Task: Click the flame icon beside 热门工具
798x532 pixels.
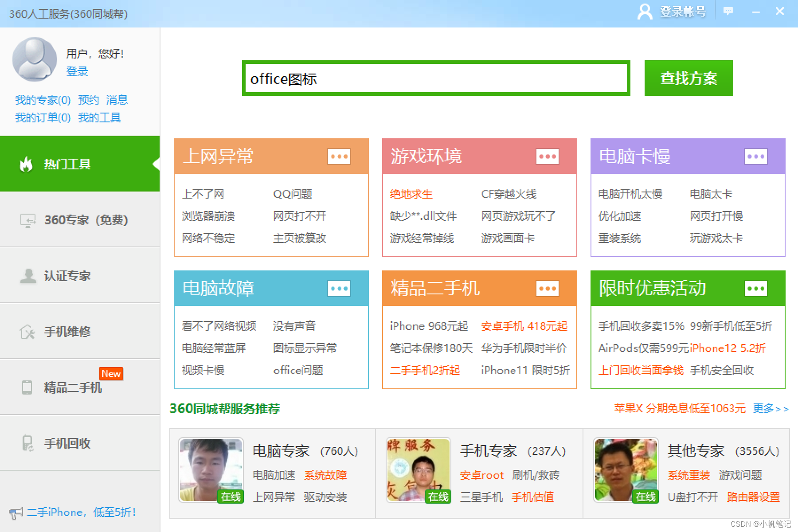Action: [x=26, y=164]
